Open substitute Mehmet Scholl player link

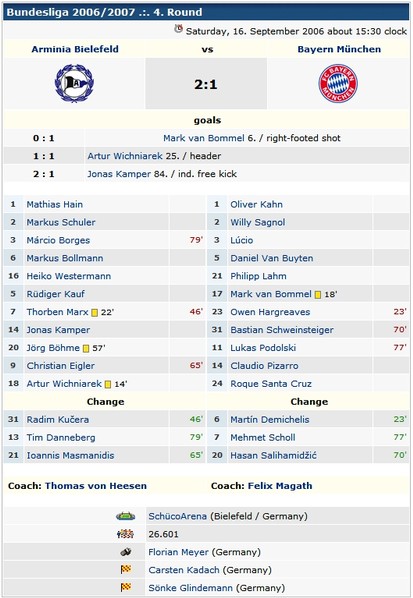pos(263,437)
